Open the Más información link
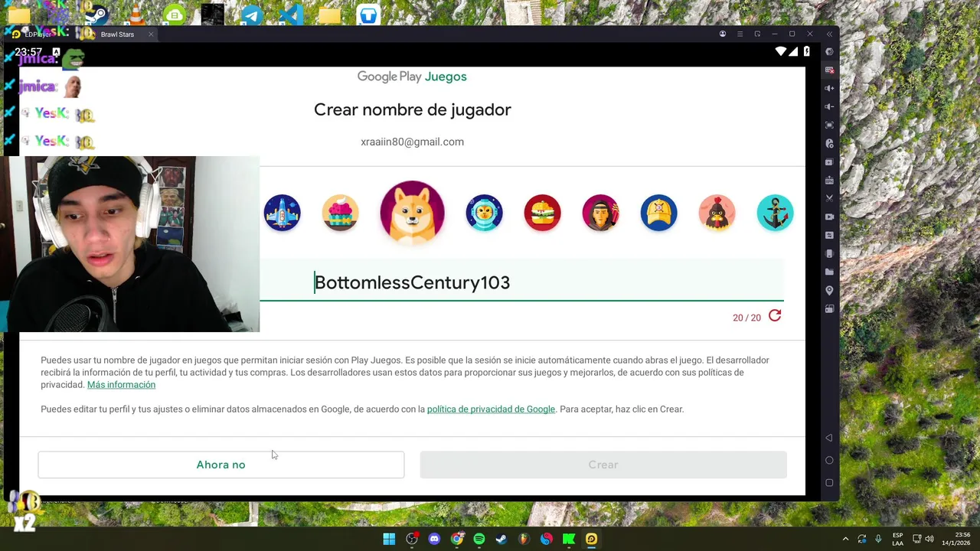 (x=121, y=385)
